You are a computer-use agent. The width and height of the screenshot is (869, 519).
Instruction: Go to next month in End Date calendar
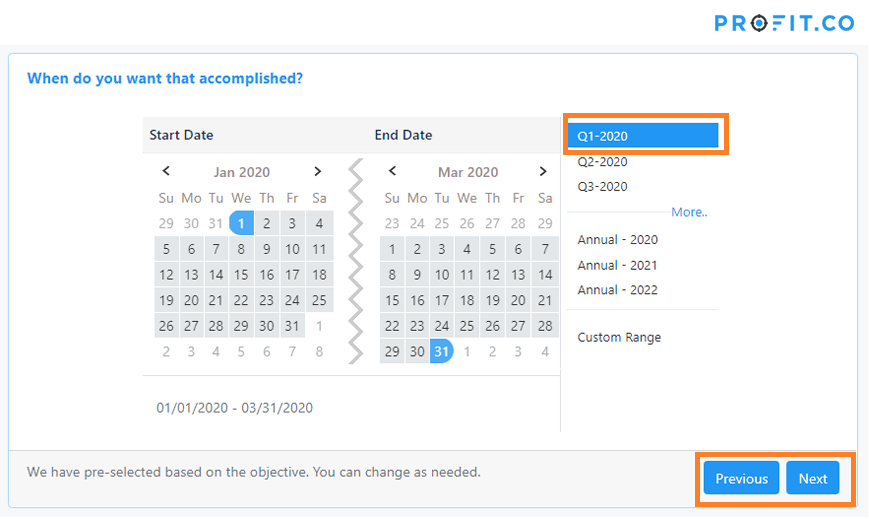coord(544,171)
